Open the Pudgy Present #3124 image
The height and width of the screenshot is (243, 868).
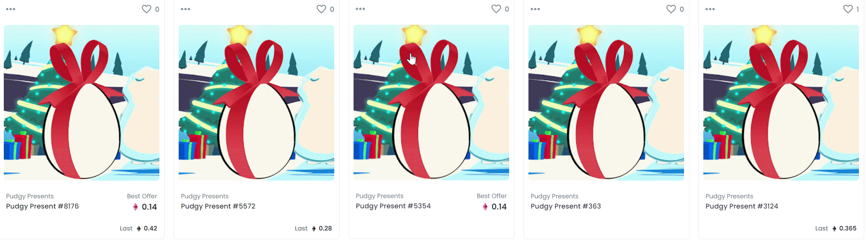781,103
